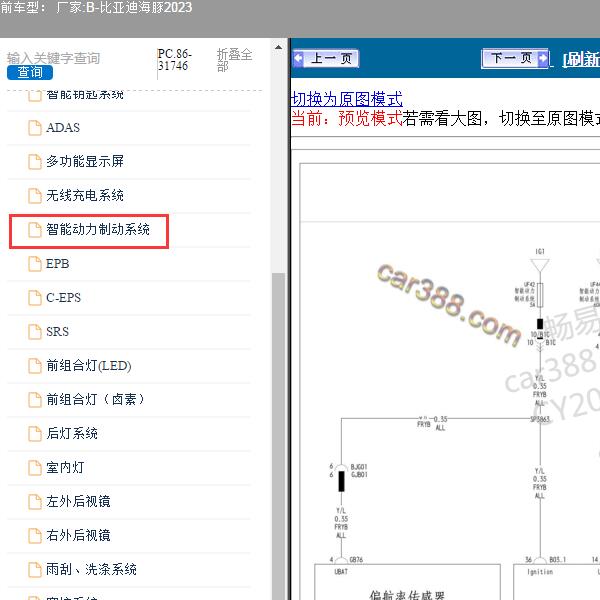Open the C-EPS entry

click(63, 298)
